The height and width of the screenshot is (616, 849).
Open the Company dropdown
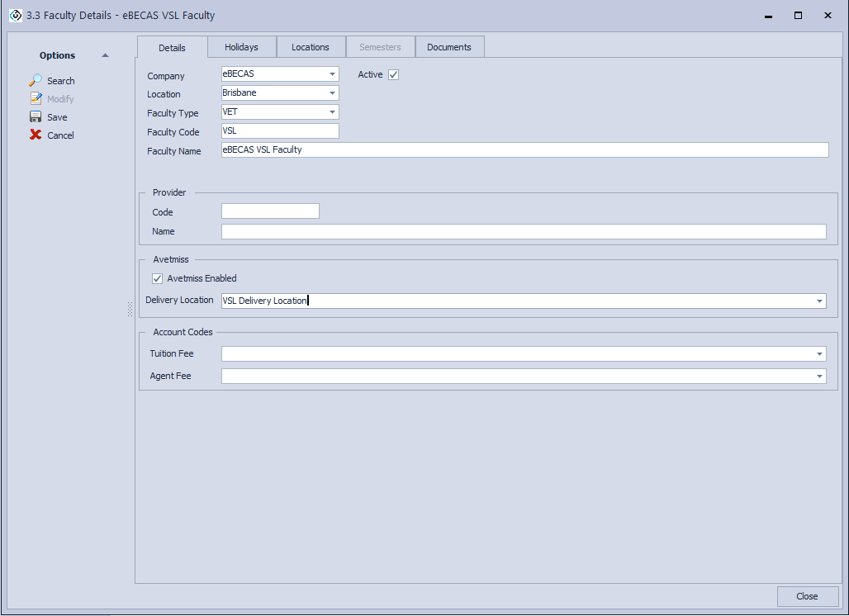pos(332,74)
